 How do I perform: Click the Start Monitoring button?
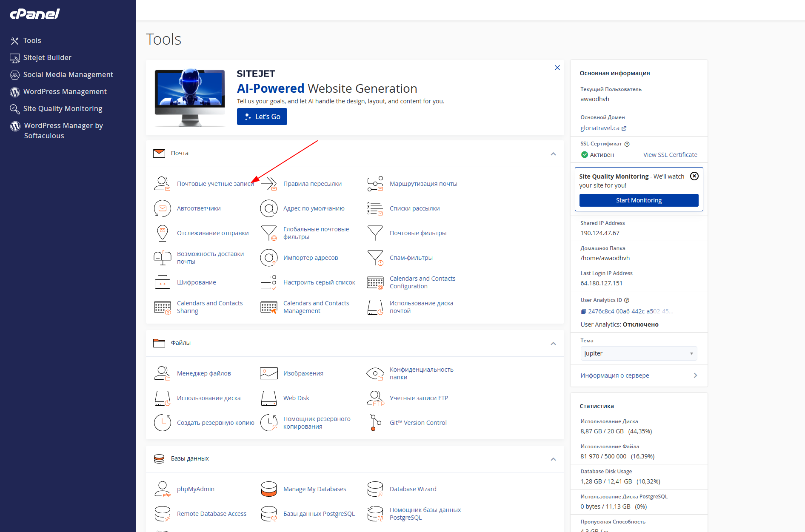[639, 200]
